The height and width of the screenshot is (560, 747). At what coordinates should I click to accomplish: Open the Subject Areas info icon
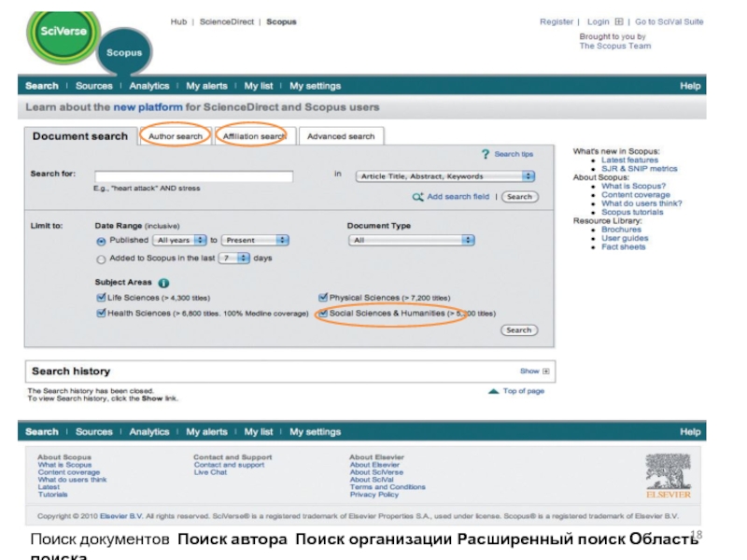(x=163, y=283)
